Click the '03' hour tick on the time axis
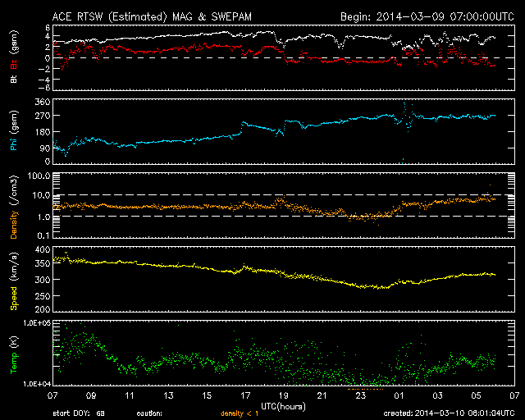The height and width of the screenshot is (420, 525). [x=437, y=396]
